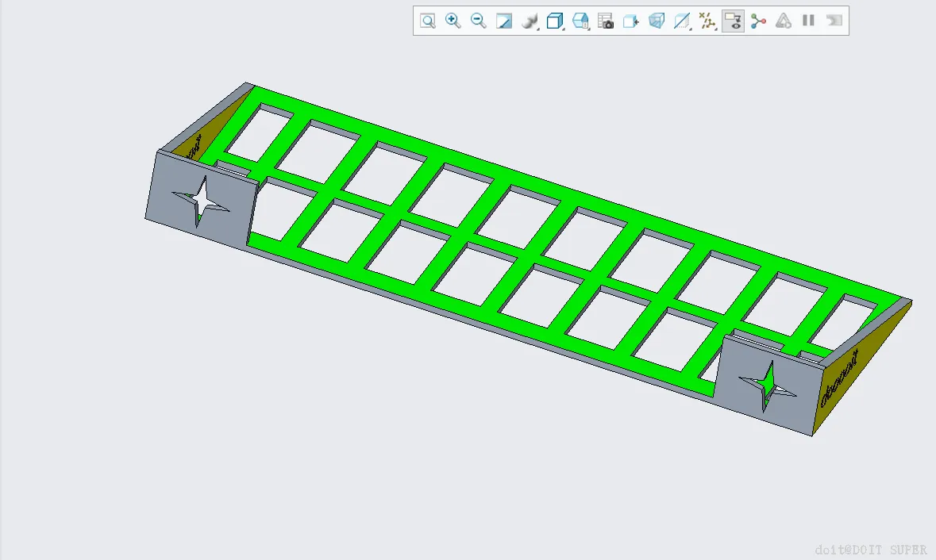The width and height of the screenshot is (936, 560).
Task: Pause the simulation playback
Action: tap(808, 21)
